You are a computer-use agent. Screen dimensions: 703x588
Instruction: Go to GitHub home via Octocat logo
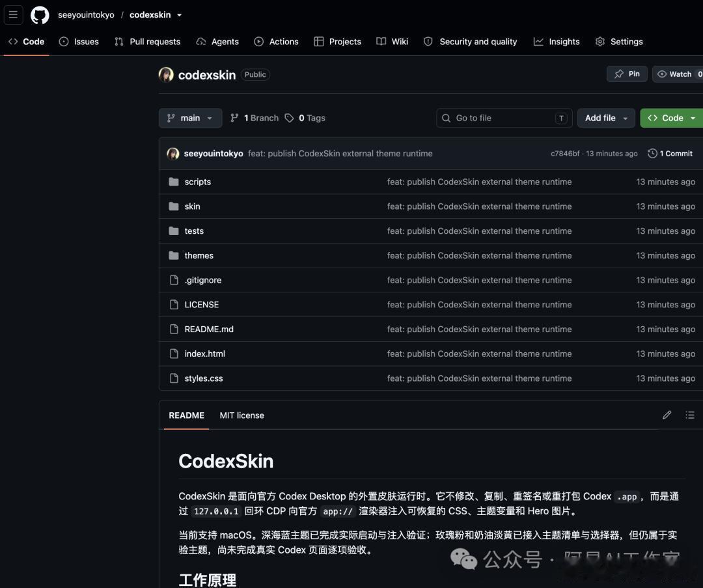tap(40, 15)
